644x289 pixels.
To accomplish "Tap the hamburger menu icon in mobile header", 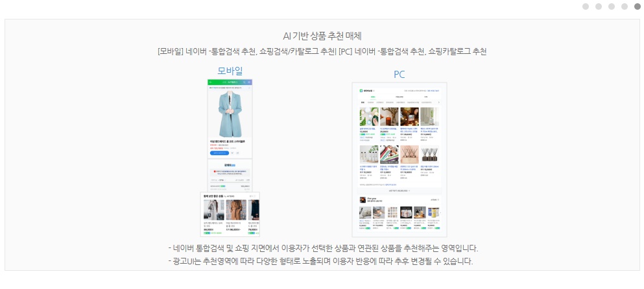I will (x=249, y=82).
